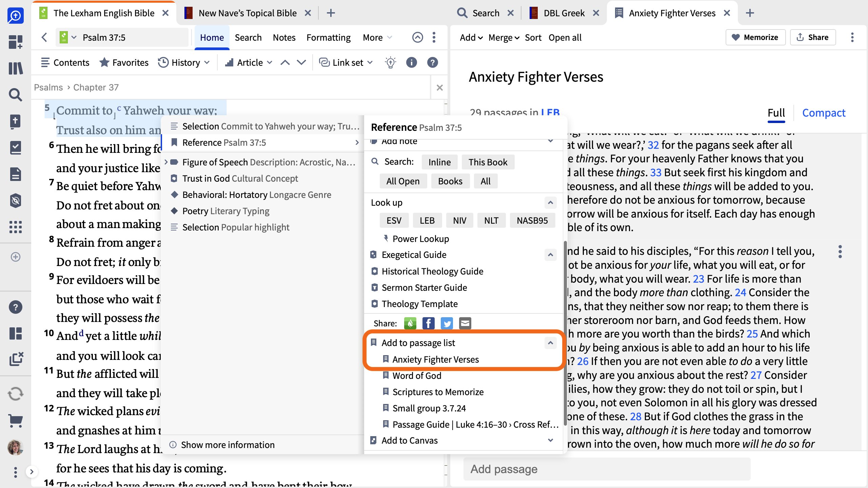Image resolution: width=868 pixels, height=488 pixels.
Task: Open the Formatting toolbar tab
Action: click(x=329, y=37)
